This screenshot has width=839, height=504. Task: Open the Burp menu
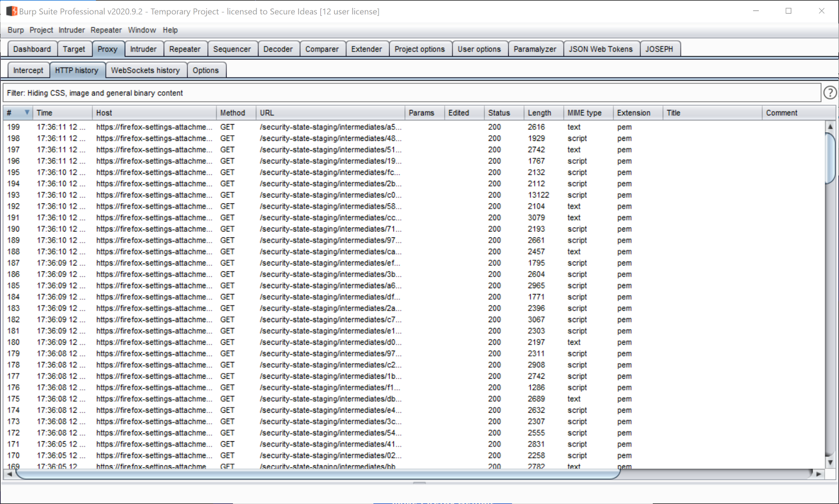click(16, 30)
